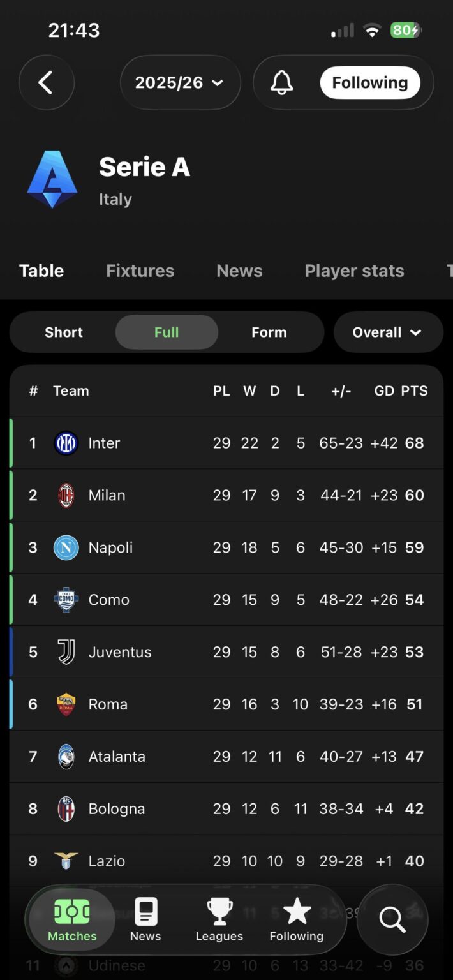Open the Leagues trophy icon
Image resolution: width=453 pixels, height=980 pixels.
coord(219,919)
